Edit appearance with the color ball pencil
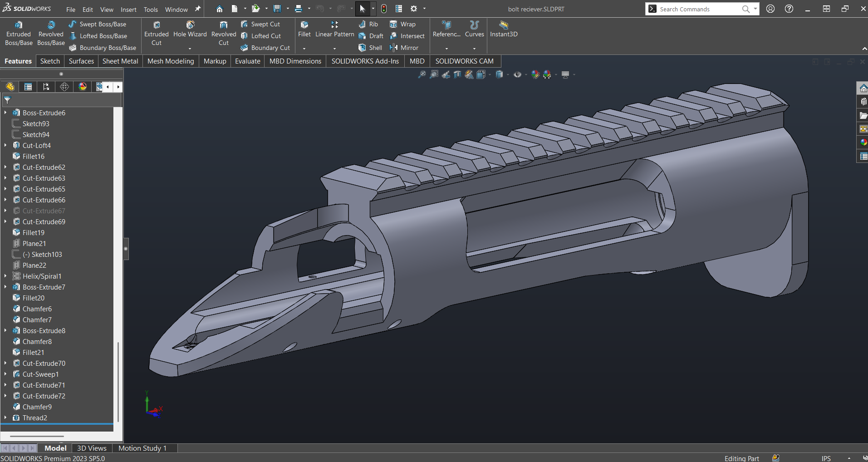This screenshot has height=462, width=868. (535, 75)
